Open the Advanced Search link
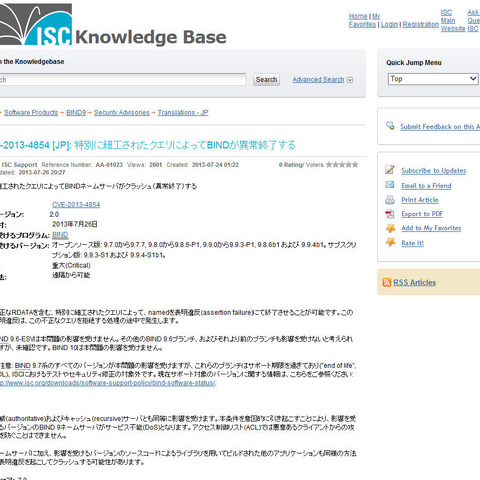480x480 pixels. [318, 80]
